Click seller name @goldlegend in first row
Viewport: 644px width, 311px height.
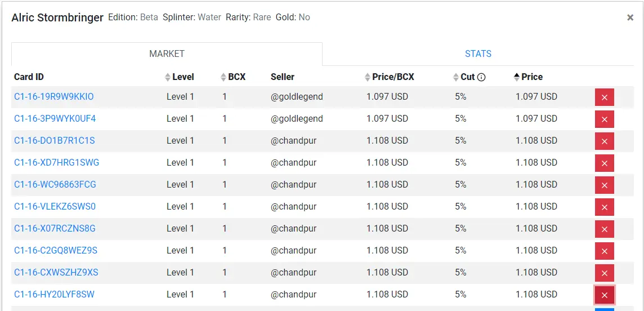click(297, 96)
